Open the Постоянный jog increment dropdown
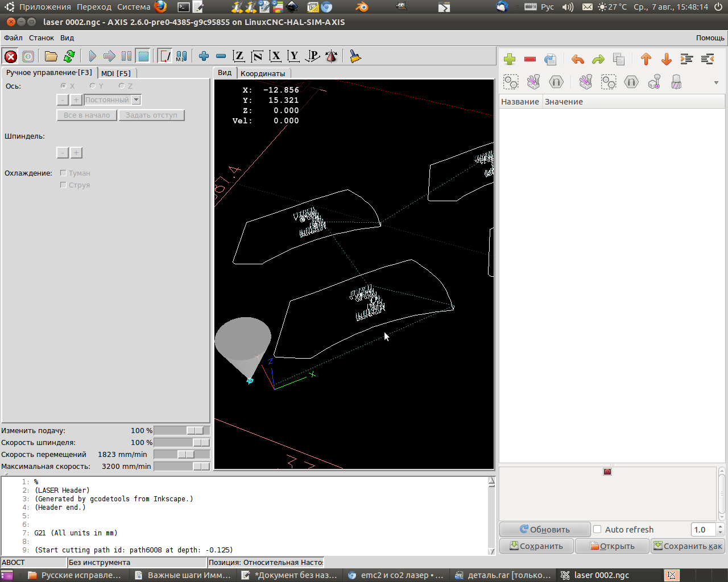The height and width of the screenshot is (582, 728). pyautogui.click(x=136, y=100)
